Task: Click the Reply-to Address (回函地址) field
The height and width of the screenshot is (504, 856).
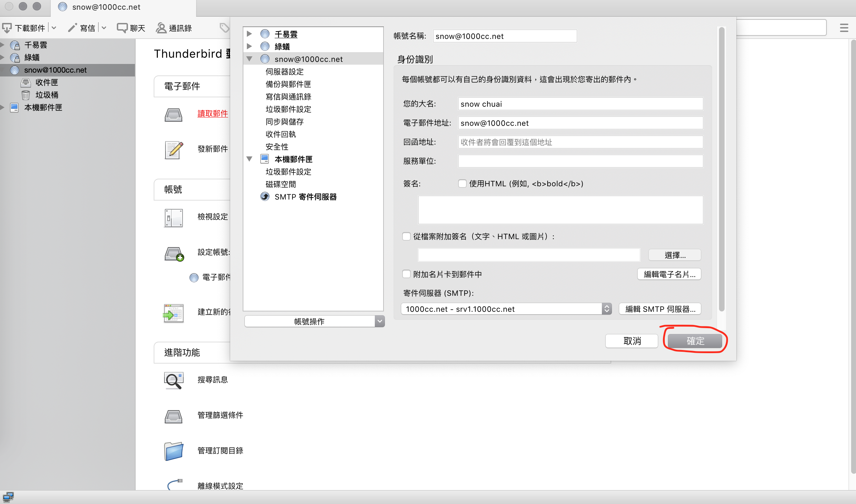Action: pyautogui.click(x=580, y=142)
